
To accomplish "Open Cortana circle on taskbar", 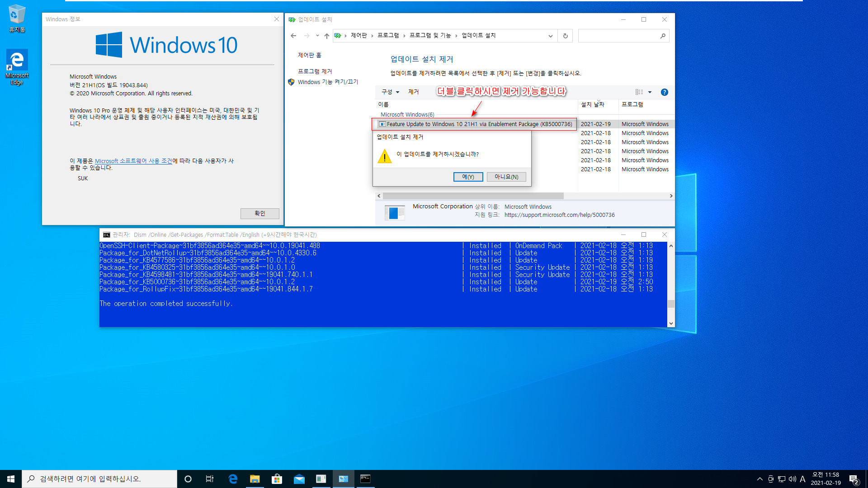I will pyautogui.click(x=188, y=479).
